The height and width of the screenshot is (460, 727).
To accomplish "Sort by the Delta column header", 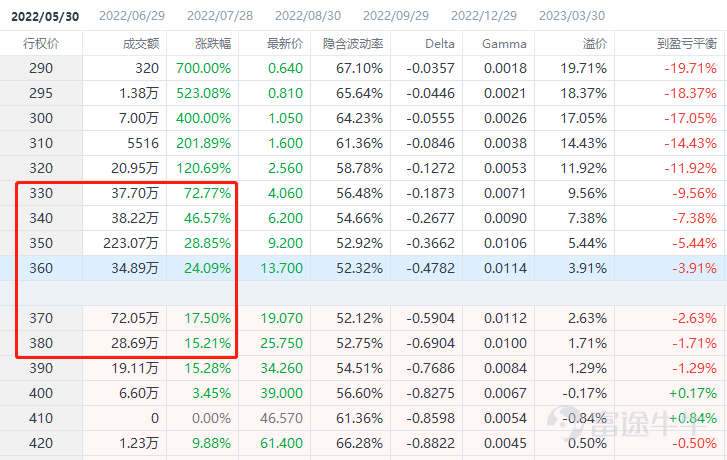I will (x=440, y=44).
